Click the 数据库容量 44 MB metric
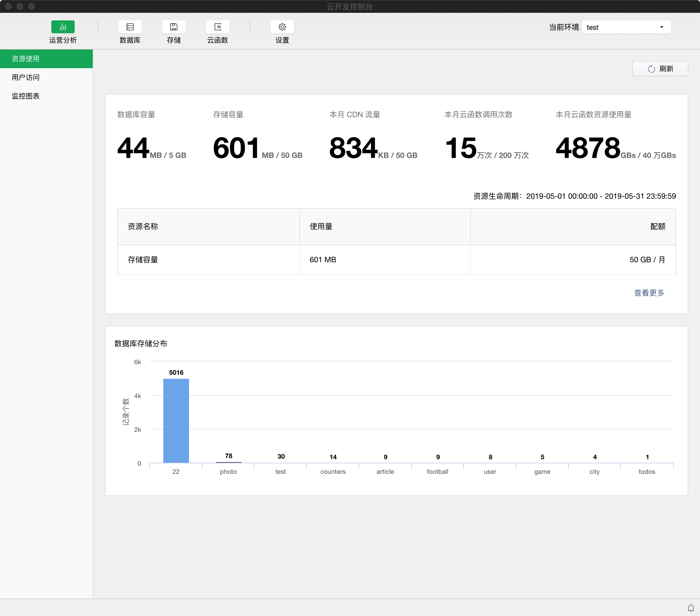Viewport: 700px width, 616px height. 133,148
